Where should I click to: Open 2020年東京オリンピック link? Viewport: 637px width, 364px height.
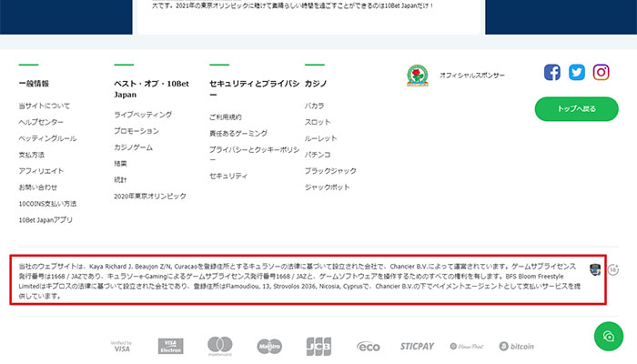pyautogui.click(x=150, y=196)
